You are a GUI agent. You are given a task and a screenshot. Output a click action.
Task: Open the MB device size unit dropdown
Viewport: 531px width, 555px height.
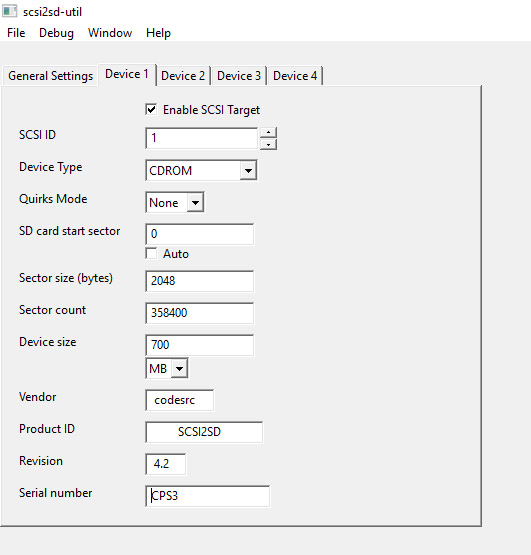[x=166, y=368]
